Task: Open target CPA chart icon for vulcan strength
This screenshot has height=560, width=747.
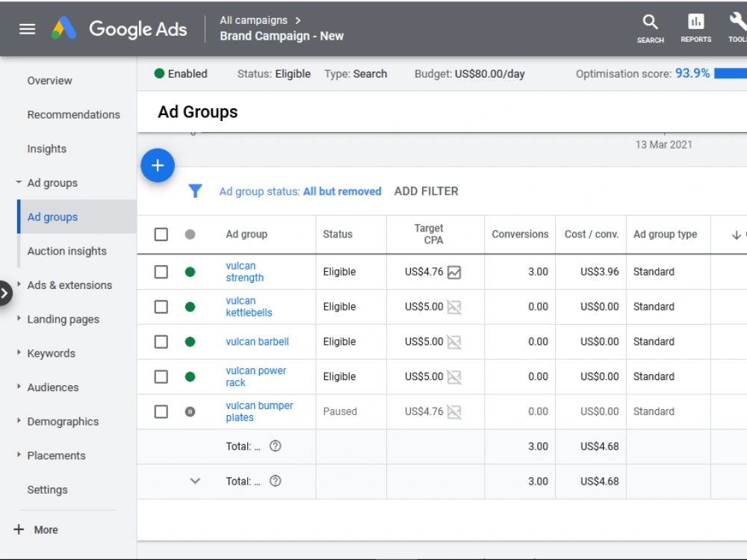Action: click(x=454, y=273)
